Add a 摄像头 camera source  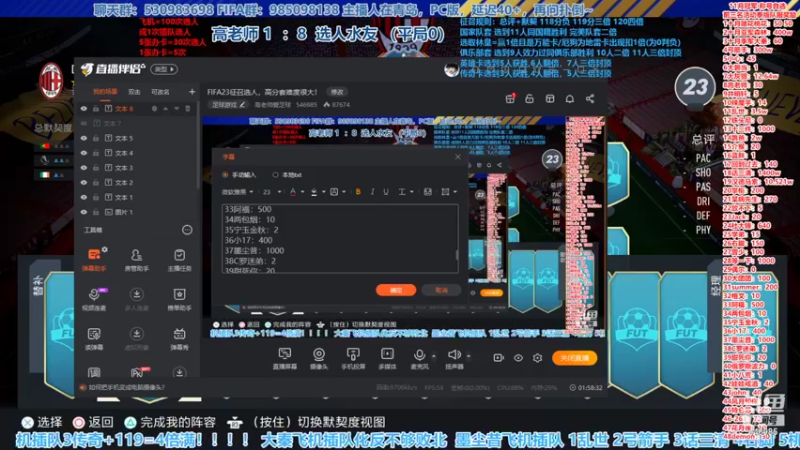(319, 358)
